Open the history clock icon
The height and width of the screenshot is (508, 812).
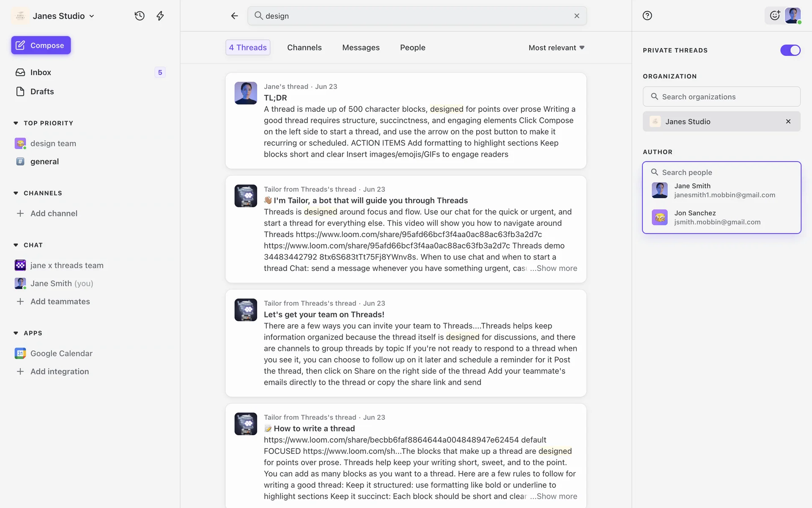pos(140,16)
